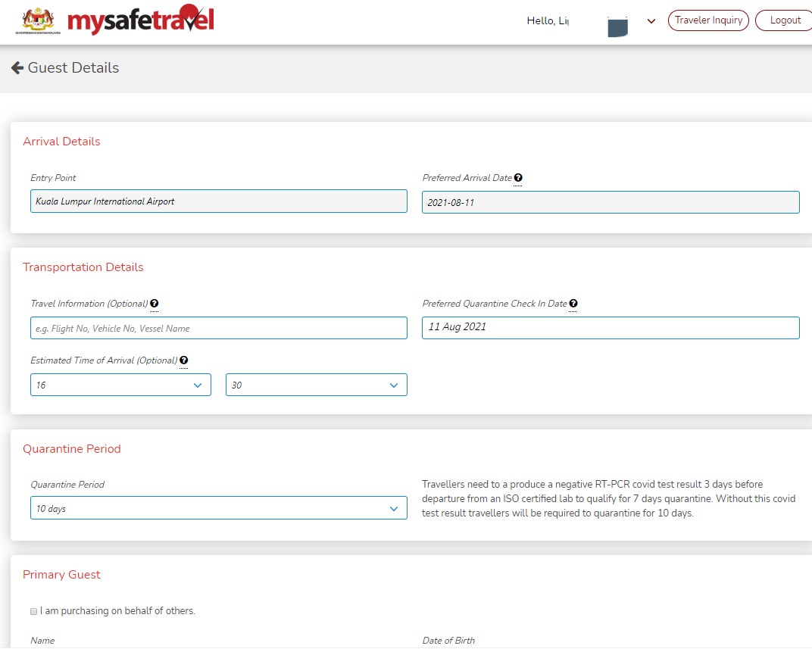
Task: Expand the Quarantine Period dropdown
Action: (x=218, y=508)
